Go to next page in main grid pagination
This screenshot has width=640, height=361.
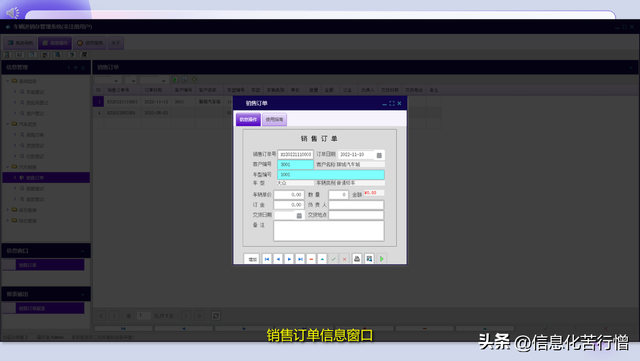[x=186, y=316]
